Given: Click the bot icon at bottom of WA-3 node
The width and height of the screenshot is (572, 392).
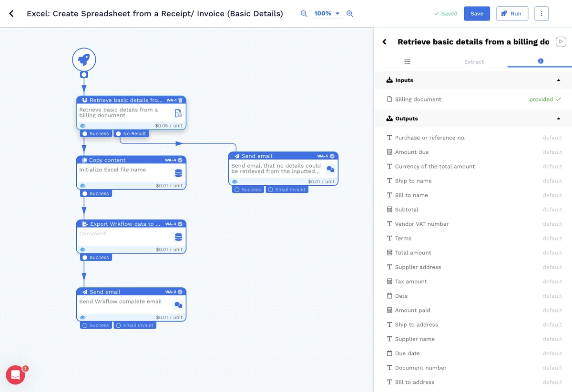Looking at the screenshot, I should pos(82,250).
